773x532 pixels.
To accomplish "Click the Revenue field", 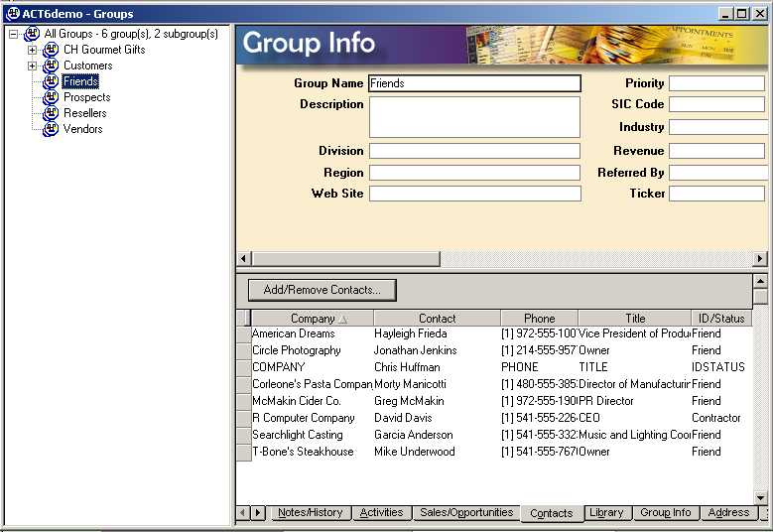I will point(716,151).
